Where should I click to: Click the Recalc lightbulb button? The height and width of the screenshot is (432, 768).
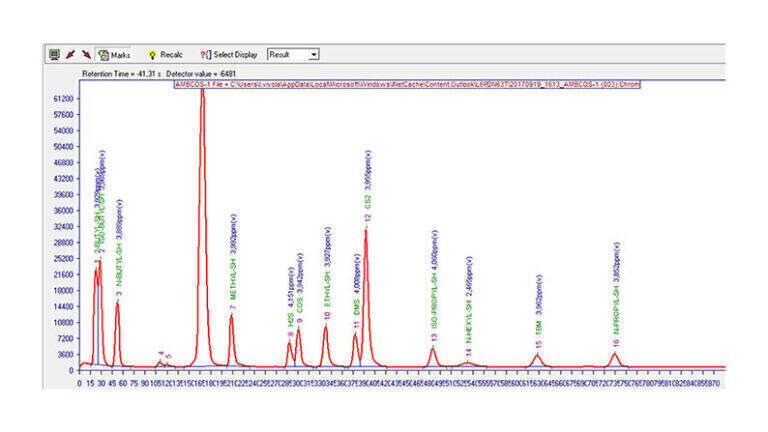click(165, 55)
